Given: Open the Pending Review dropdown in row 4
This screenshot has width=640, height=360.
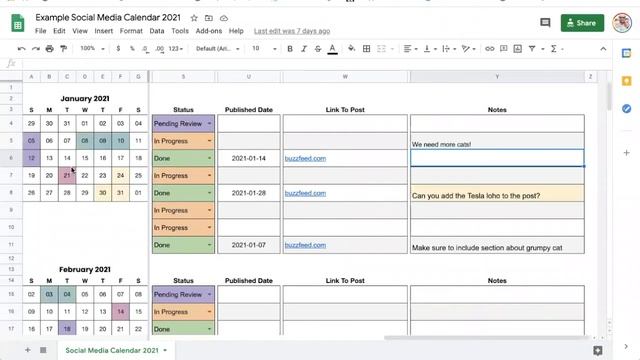Looking at the screenshot, I should click(209, 124).
